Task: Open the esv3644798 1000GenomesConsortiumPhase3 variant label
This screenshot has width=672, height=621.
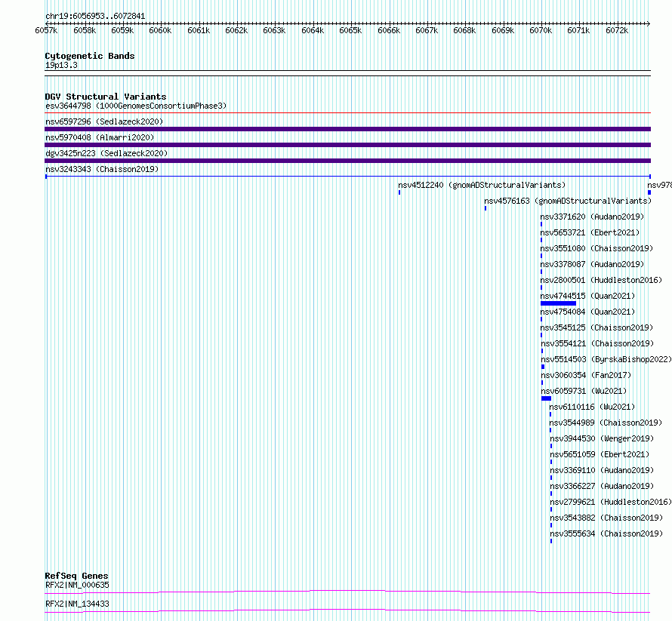Action: [x=136, y=106]
